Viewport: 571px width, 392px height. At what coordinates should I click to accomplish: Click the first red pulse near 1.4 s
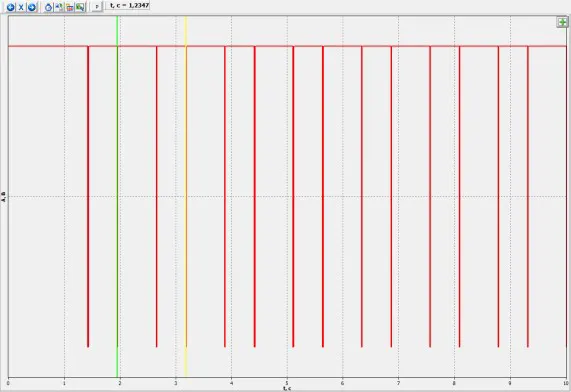(x=88, y=197)
